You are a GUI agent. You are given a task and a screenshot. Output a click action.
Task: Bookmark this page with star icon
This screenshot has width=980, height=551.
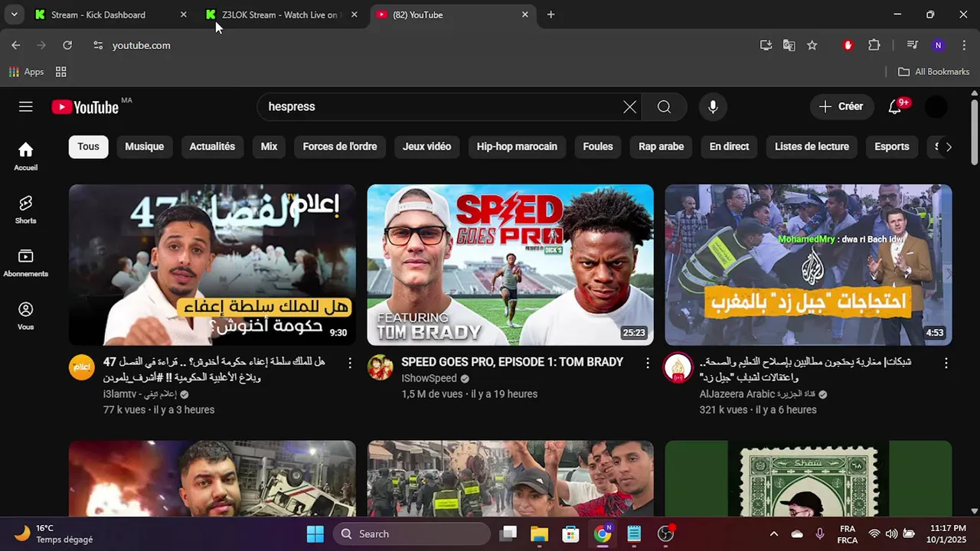coord(812,45)
